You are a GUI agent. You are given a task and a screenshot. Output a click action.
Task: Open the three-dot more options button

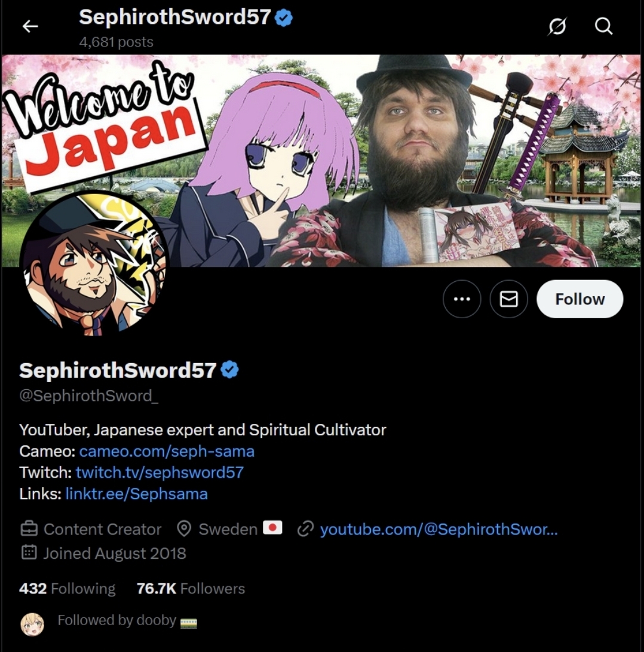[462, 299]
